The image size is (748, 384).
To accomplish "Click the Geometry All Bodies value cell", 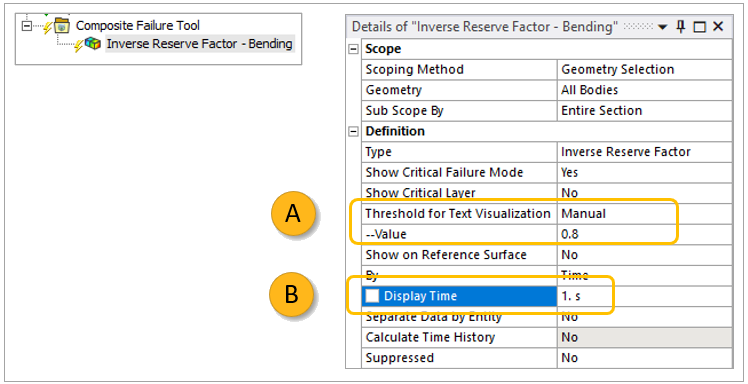I will [644, 90].
